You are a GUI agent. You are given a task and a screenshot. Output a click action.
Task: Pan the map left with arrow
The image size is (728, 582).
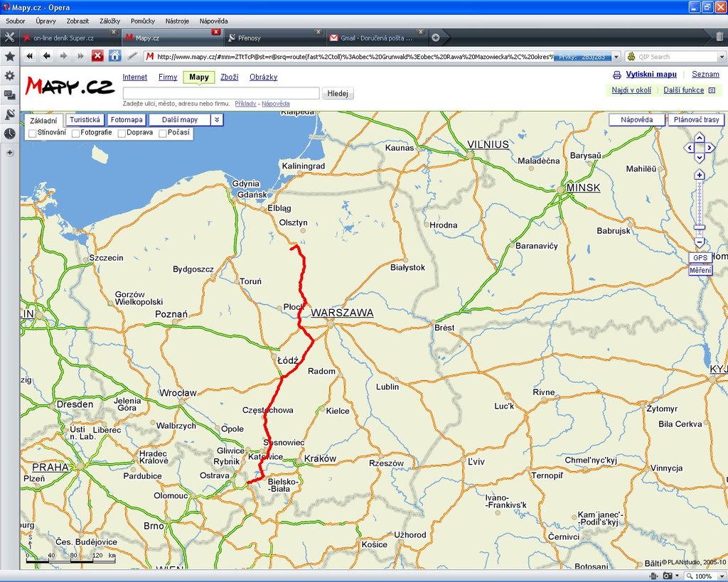pyautogui.click(x=690, y=148)
